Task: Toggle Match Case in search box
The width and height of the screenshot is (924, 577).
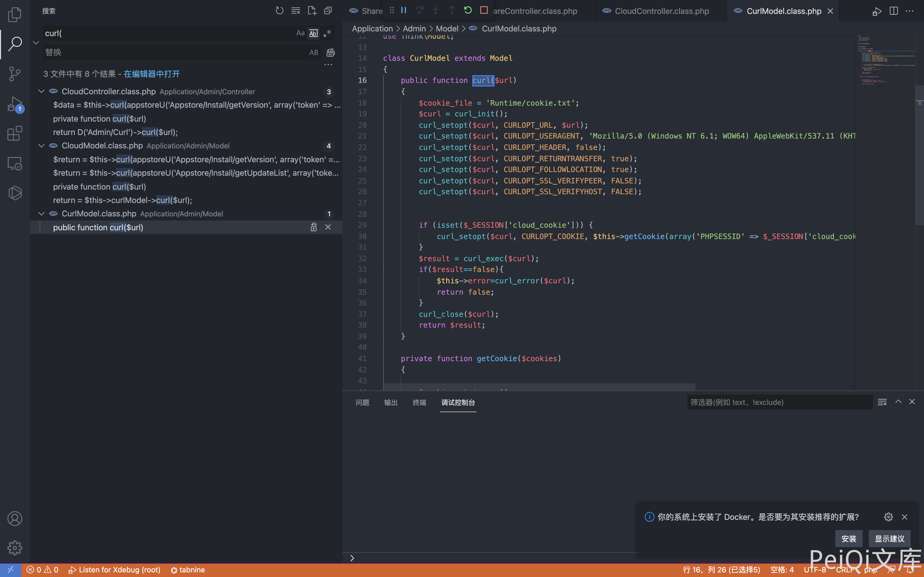Action: (300, 33)
